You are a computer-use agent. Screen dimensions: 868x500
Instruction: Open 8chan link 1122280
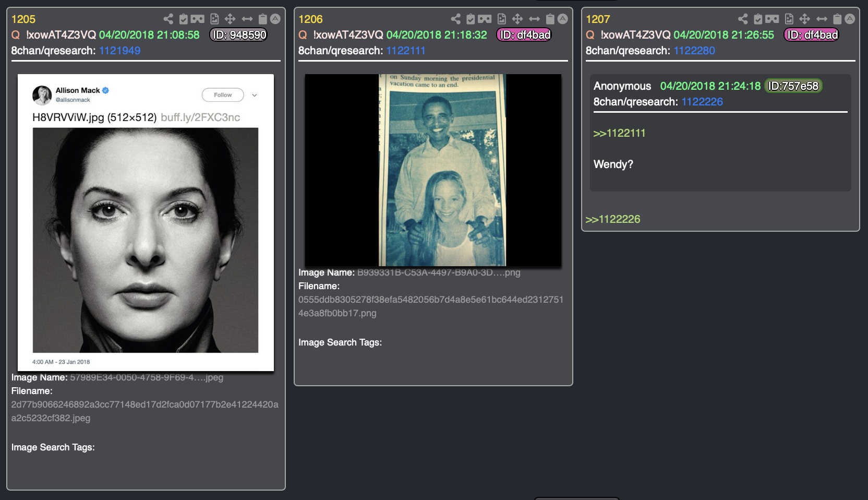(694, 51)
